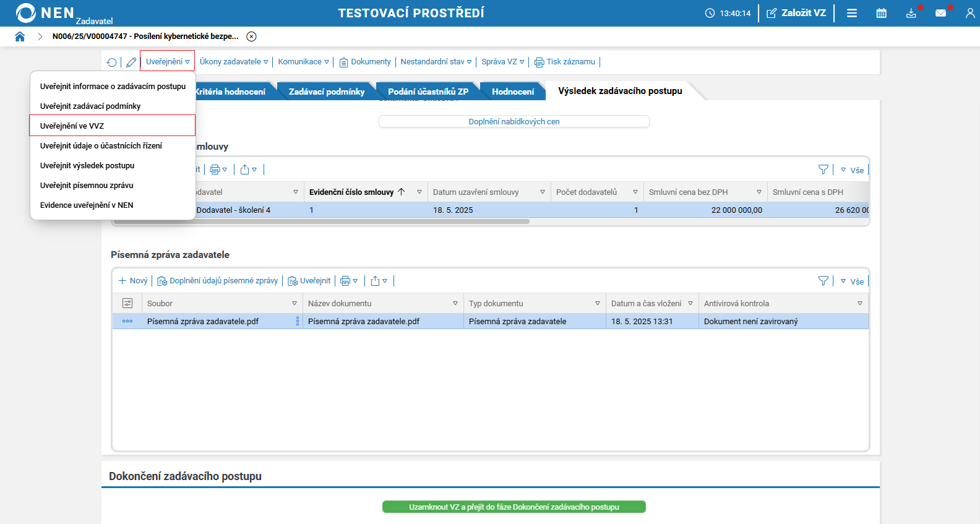Click the home icon in breadcrumb
Image resolution: width=980 pixels, height=524 pixels.
pyautogui.click(x=20, y=37)
